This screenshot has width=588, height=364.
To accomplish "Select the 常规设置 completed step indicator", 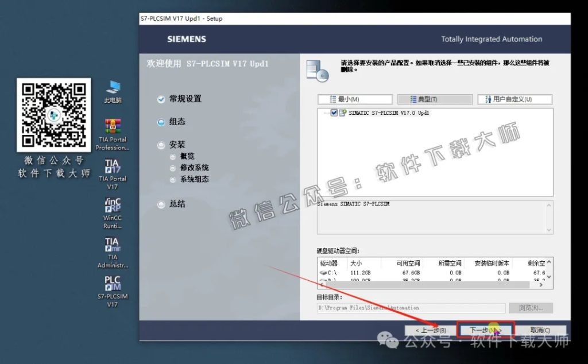I will (161, 99).
